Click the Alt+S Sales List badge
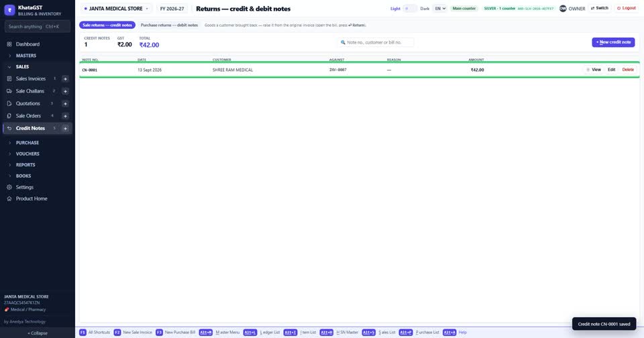This screenshot has width=644, height=338. (x=368, y=332)
